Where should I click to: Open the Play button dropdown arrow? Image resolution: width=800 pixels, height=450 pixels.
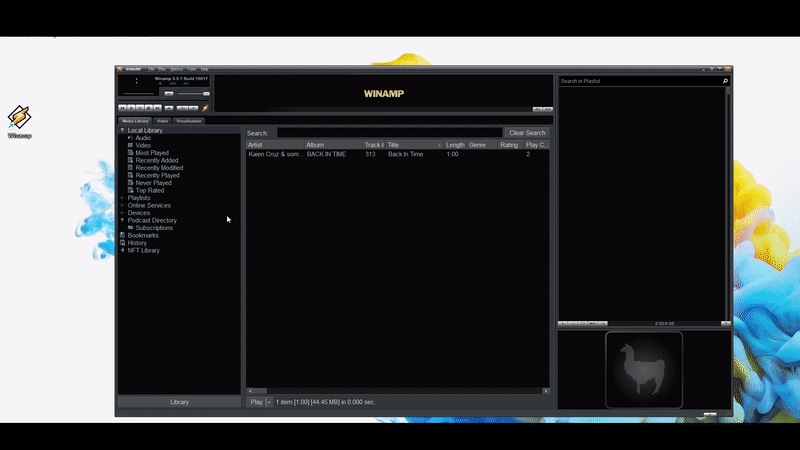(x=269, y=402)
